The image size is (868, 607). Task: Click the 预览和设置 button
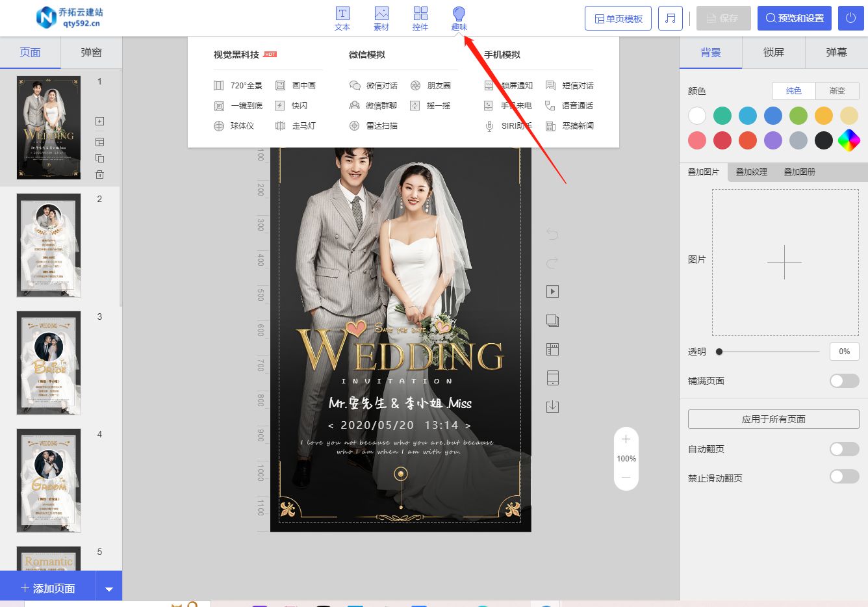click(x=794, y=18)
